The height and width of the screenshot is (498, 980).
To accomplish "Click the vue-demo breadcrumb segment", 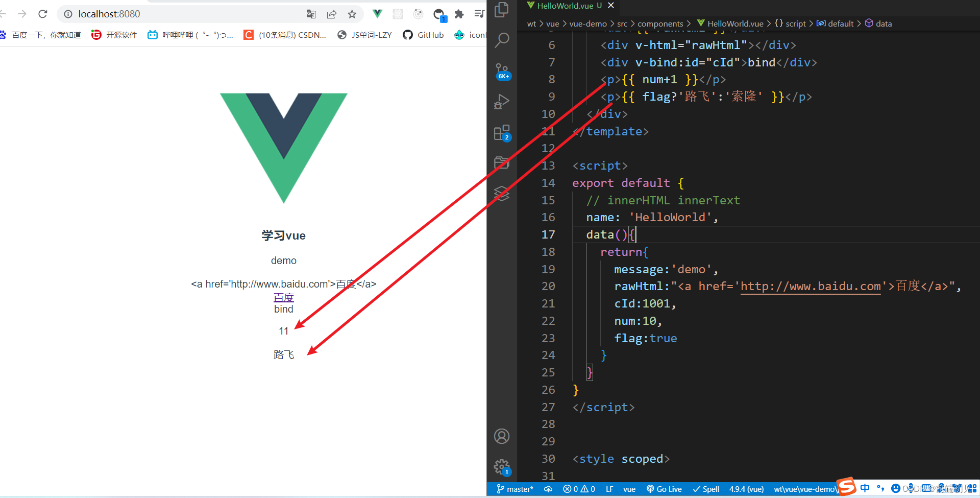I will coord(588,23).
